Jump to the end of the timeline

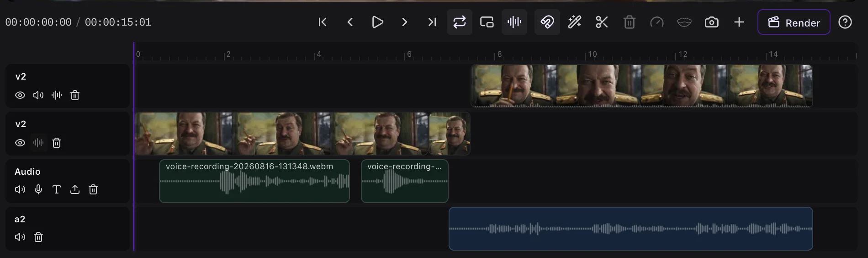pos(432,22)
